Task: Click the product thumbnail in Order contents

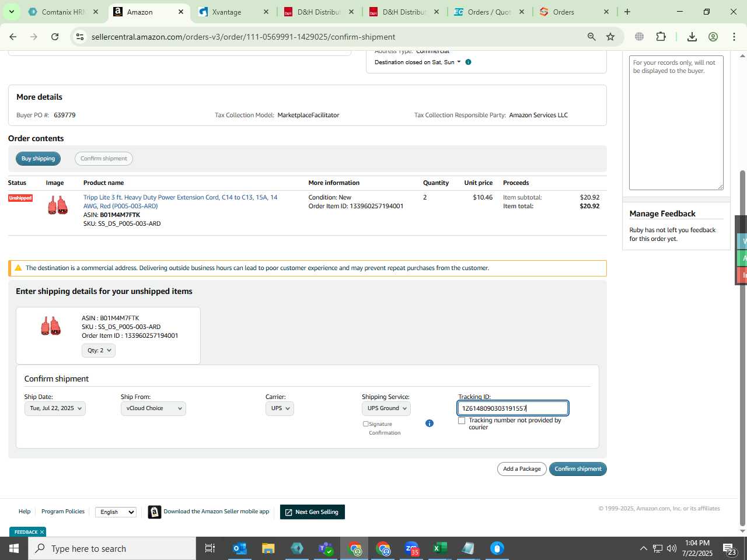Action: [58, 205]
